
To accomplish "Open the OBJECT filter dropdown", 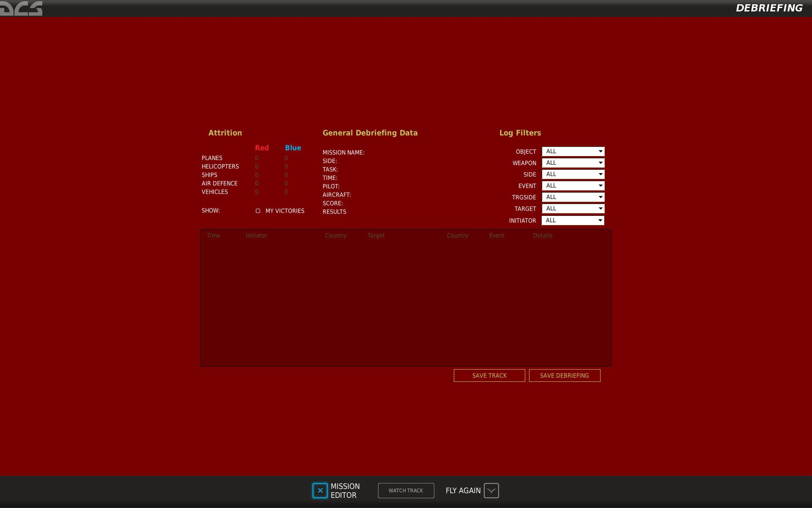I will click(x=573, y=152).
